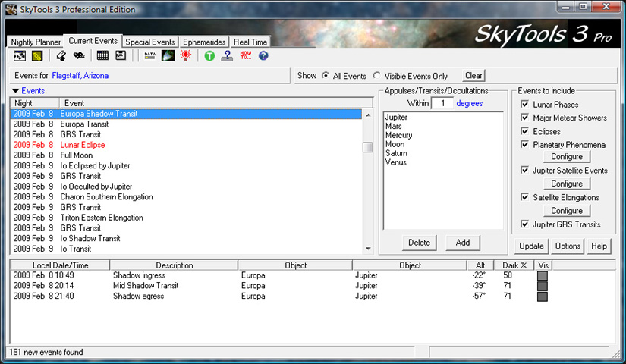The height and width of the screenshot is (364, 626).
Task: Click the events list scroll-up arrow
Action: (368, 115)
